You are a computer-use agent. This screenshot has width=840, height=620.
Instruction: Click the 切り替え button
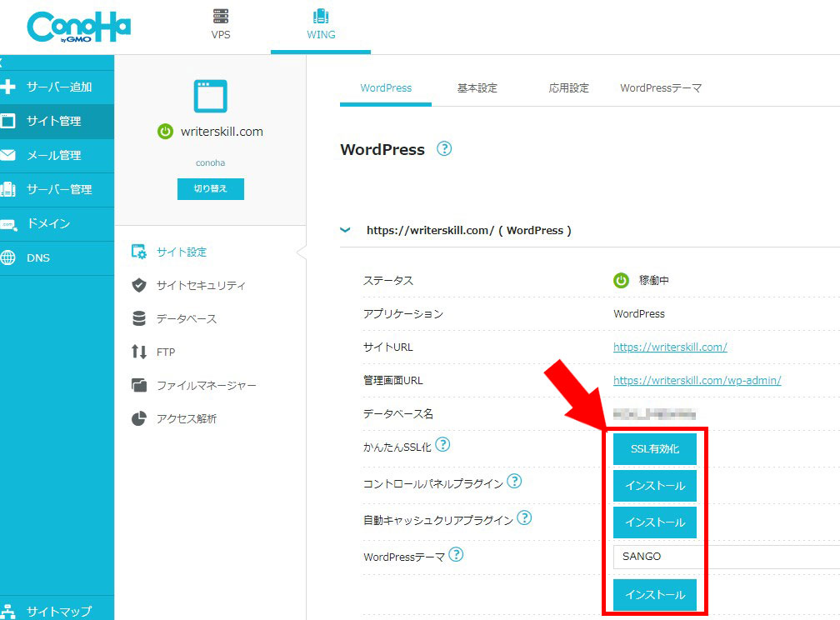tap(211, 188)
